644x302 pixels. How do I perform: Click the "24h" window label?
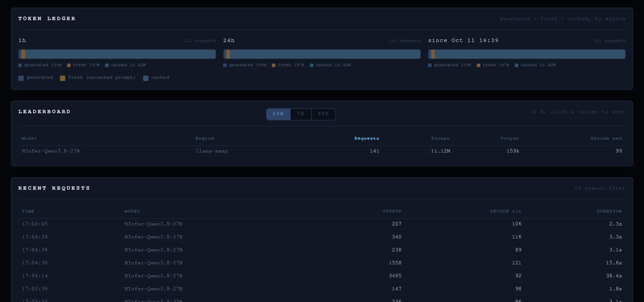(229, 41)
